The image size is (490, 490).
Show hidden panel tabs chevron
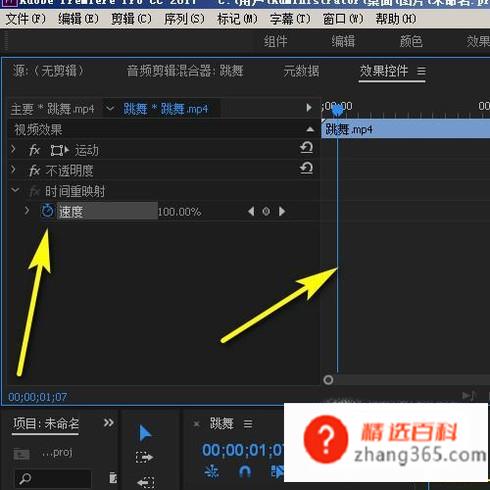[108, 423]
